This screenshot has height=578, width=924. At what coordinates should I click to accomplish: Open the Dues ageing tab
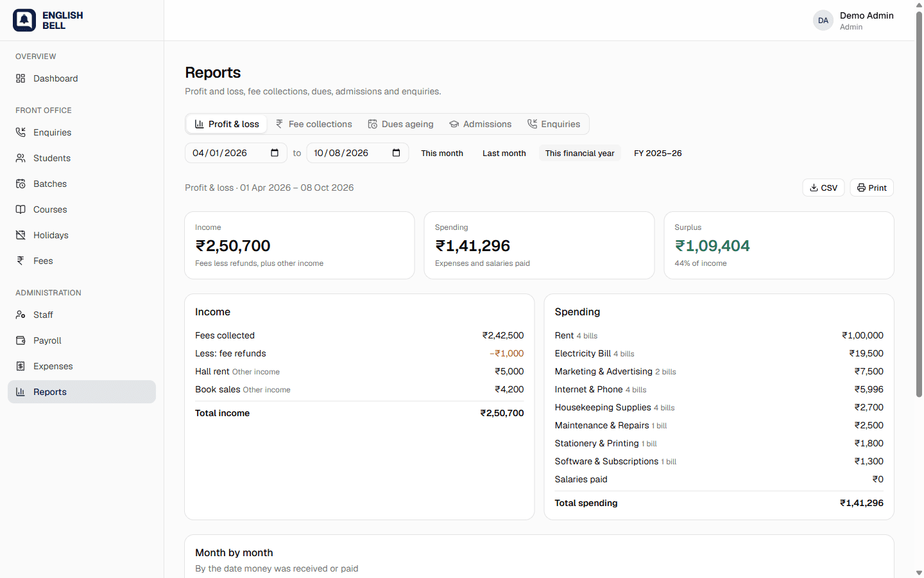point(400,124)
